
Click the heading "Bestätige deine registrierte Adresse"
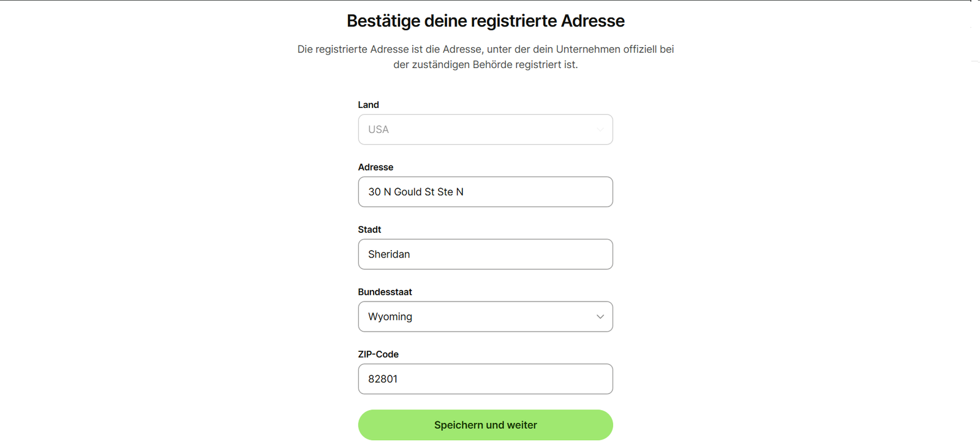coord(485,21)
